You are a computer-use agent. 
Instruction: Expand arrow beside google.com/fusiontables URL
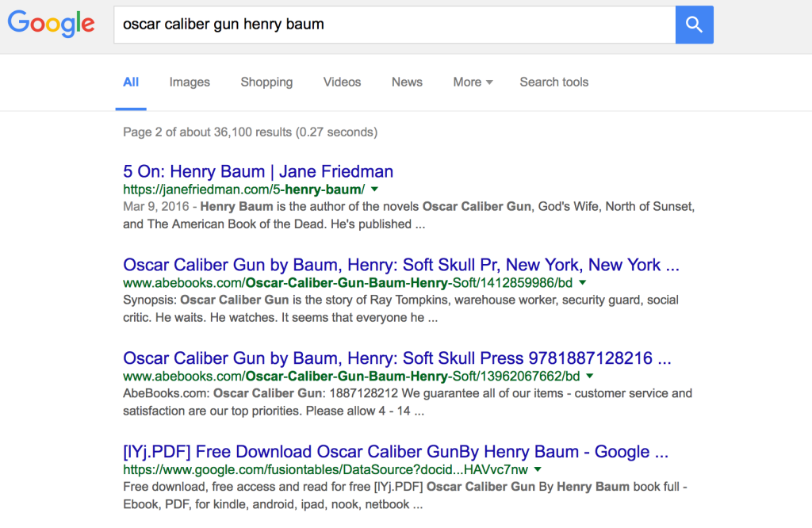(538, 469)
